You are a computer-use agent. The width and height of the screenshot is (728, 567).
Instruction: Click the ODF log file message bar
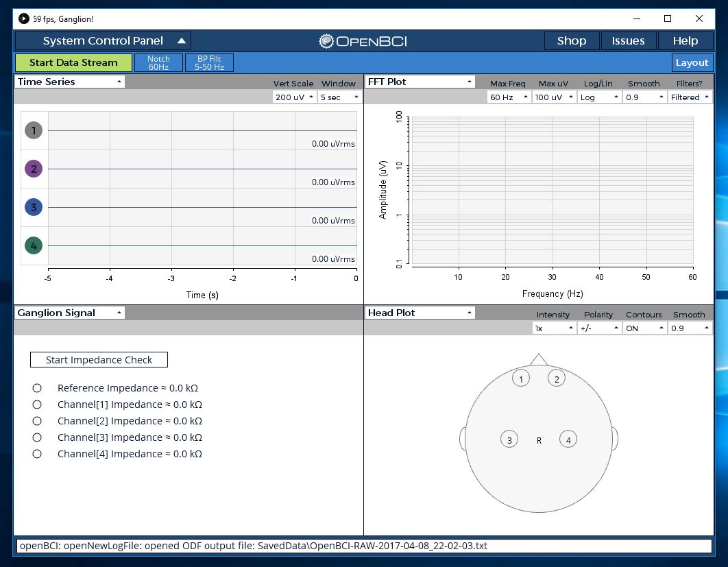pyautogui.click(x=363, y=546)
